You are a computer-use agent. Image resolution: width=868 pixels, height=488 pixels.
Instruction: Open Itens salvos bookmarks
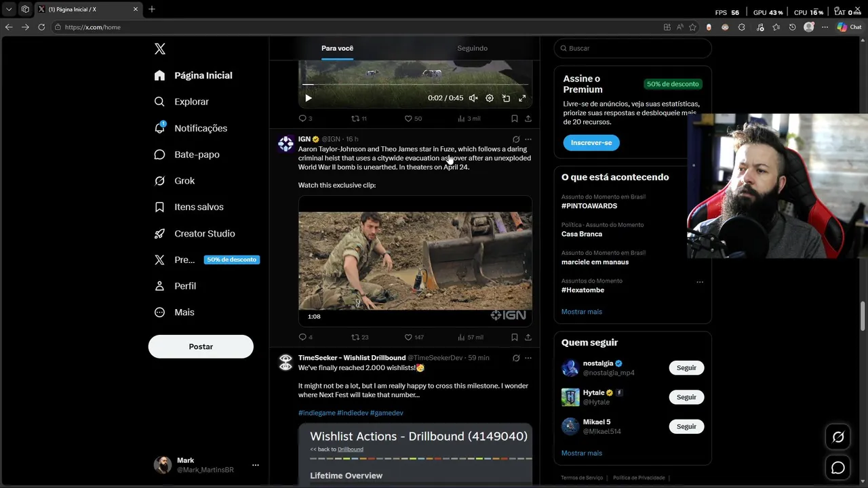[x=189, y=207]
